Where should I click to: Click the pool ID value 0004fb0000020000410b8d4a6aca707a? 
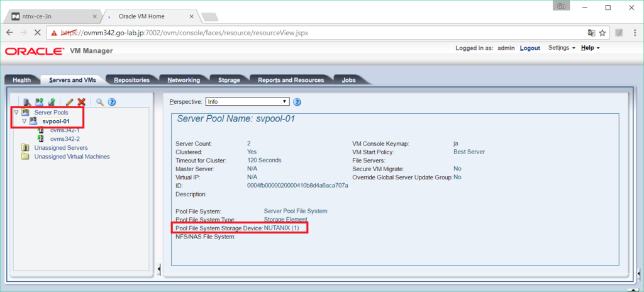click(x=297, y=186)
